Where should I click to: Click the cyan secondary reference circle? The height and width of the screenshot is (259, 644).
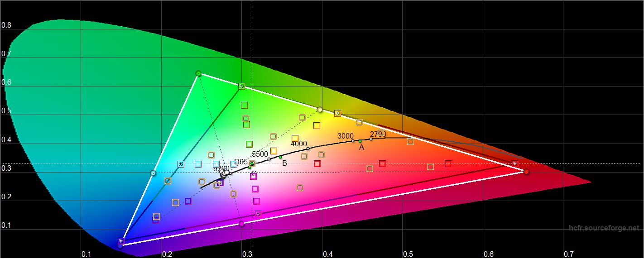(x=153, y=173)
